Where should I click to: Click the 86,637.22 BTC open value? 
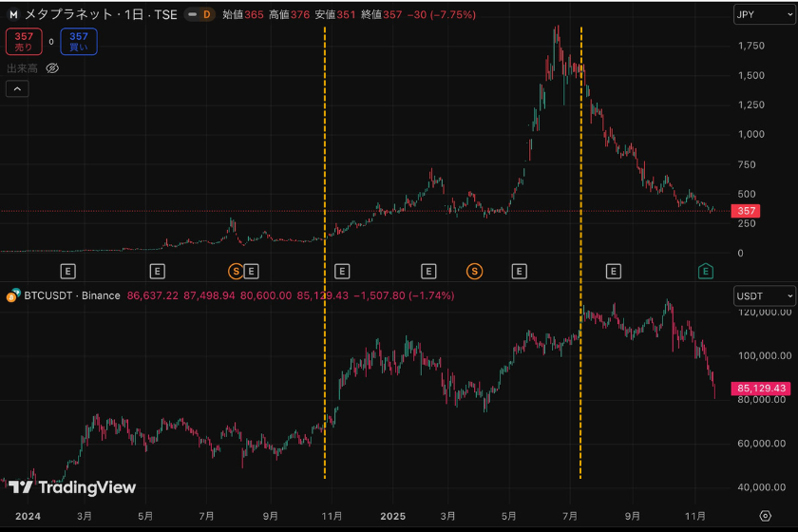point(153,295)
